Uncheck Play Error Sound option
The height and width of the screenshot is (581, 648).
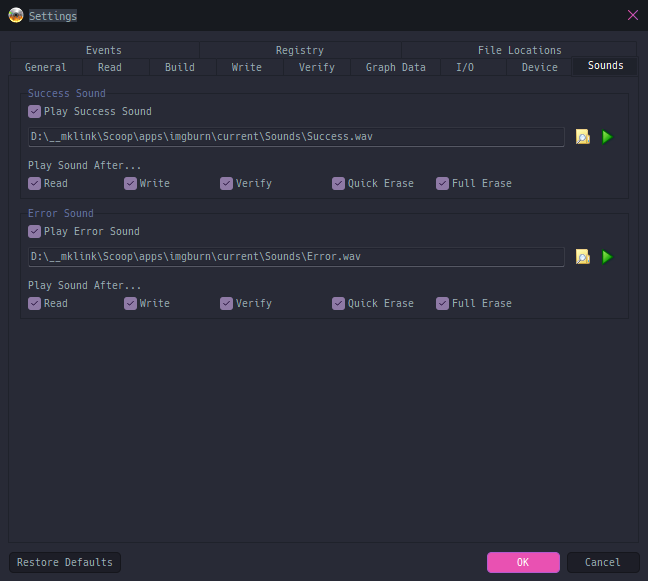point(35,232)
